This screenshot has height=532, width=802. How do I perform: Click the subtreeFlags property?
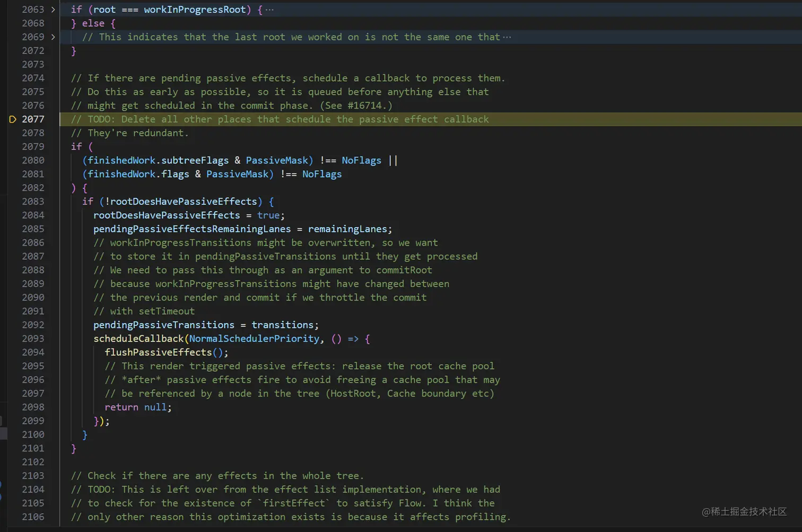pos(195,160)
